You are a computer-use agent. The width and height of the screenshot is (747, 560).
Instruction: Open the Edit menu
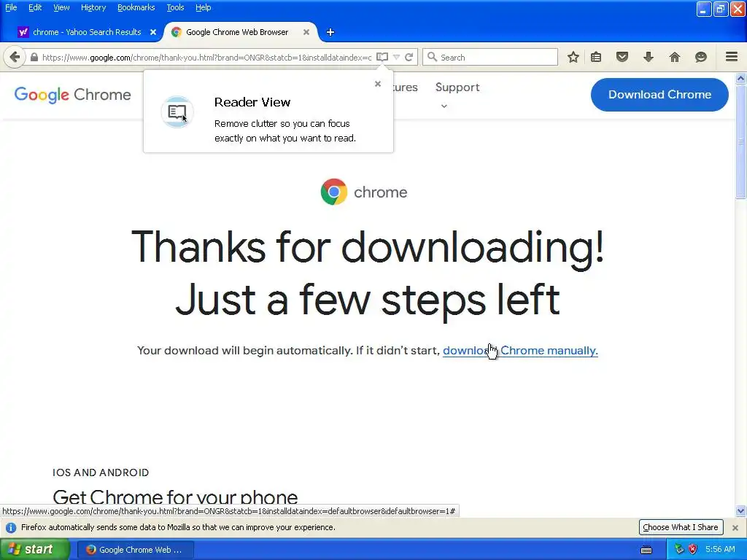coord(35,7)
